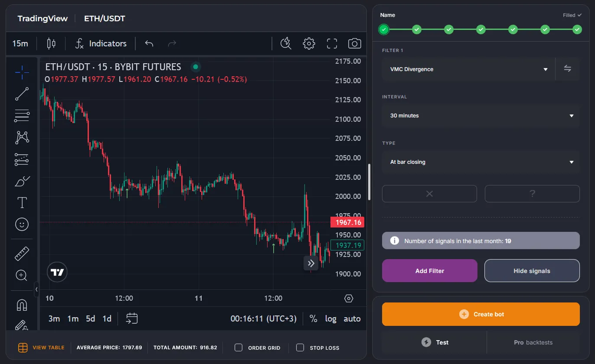Expand the 30 minutes interval dropdown
The height and width of the screenshot is (364, 595).
pyautogui.click(x=481, y=116)
